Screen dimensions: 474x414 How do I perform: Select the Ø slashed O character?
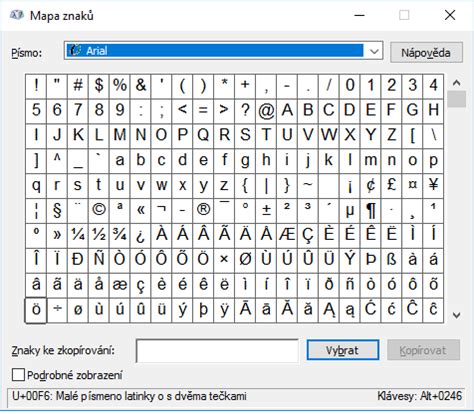[x=245, y=260]
